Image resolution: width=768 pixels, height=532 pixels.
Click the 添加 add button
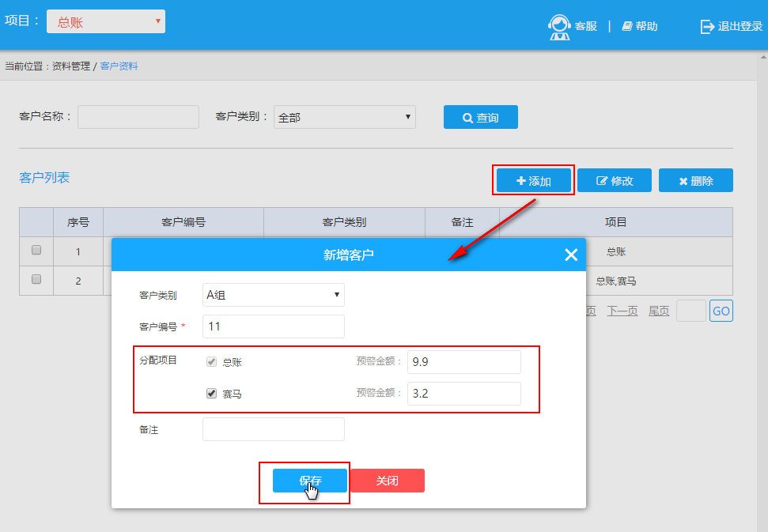point(534,180)
